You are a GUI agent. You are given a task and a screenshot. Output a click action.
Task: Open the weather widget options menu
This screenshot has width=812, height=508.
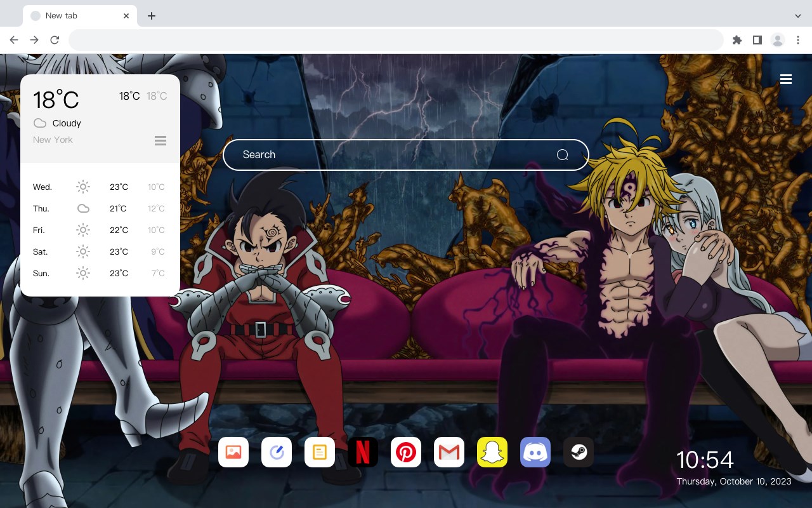tap(160, 140)
